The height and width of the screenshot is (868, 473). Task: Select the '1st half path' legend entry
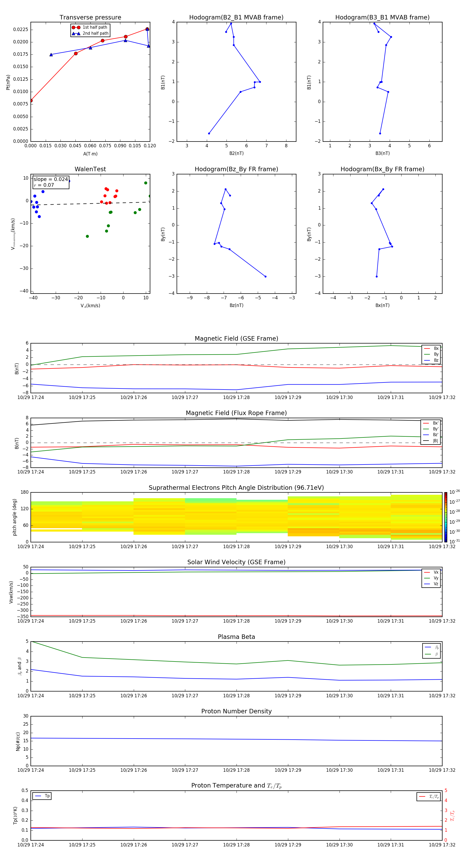tap(90, 27)
